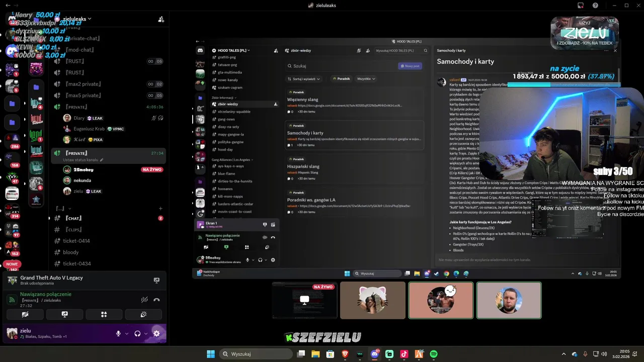The width and height of the screenshot is (644, 362).
Task: Open soundboard button
Action: (143, 314)
